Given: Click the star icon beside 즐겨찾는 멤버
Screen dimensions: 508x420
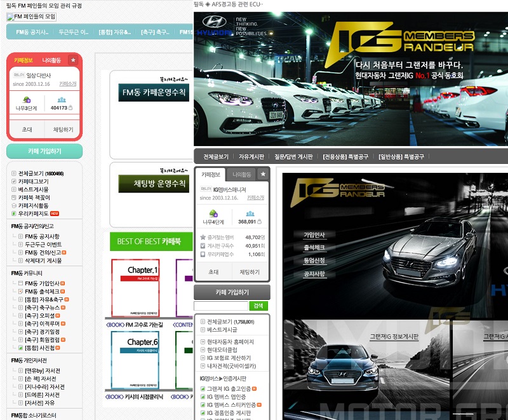Looking at the screenshot, I should (203, 237).
